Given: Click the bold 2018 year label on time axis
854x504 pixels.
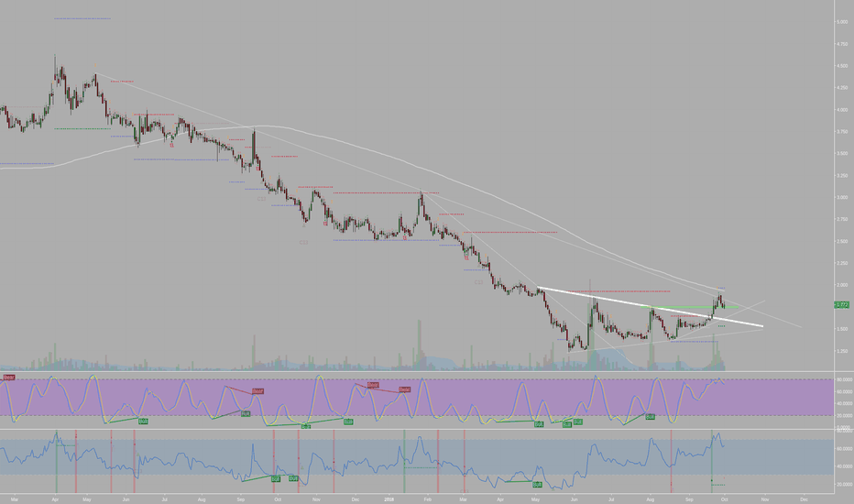Looking at the screenshot, I should [389, 499].
